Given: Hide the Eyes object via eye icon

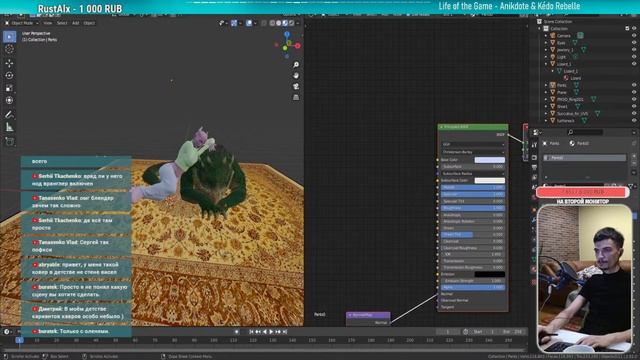Looking at the screenshot, I should point(634,42).
